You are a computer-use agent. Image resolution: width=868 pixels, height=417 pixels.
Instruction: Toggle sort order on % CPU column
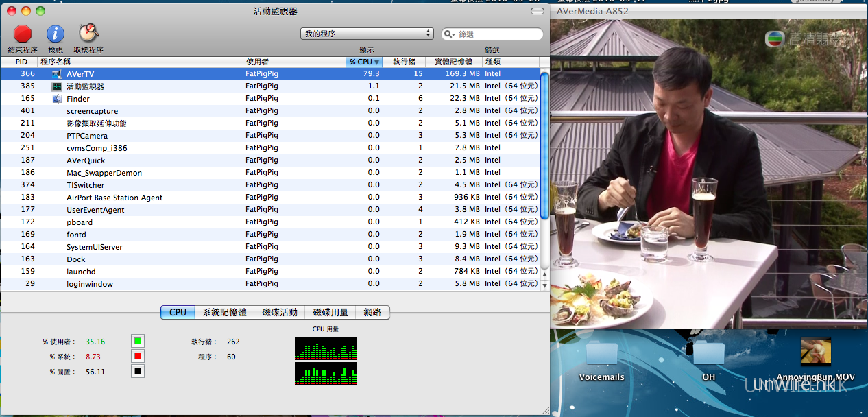point(363,62)
